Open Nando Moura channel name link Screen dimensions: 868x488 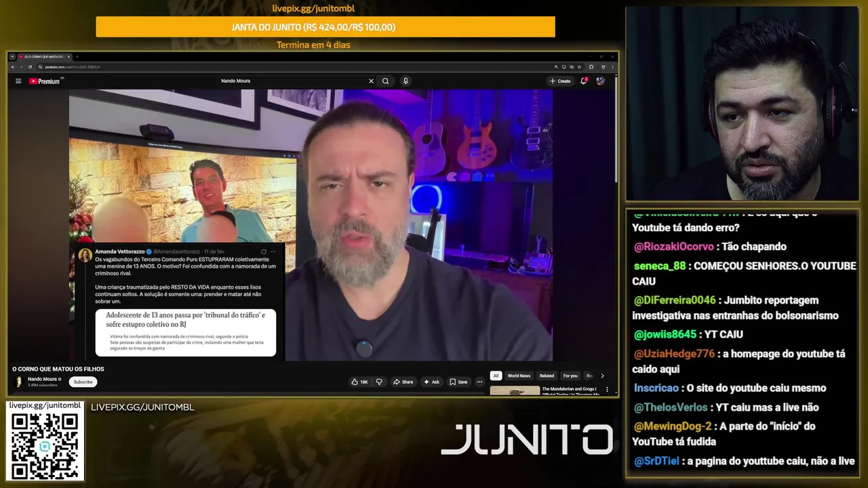(x=42, y=379)
